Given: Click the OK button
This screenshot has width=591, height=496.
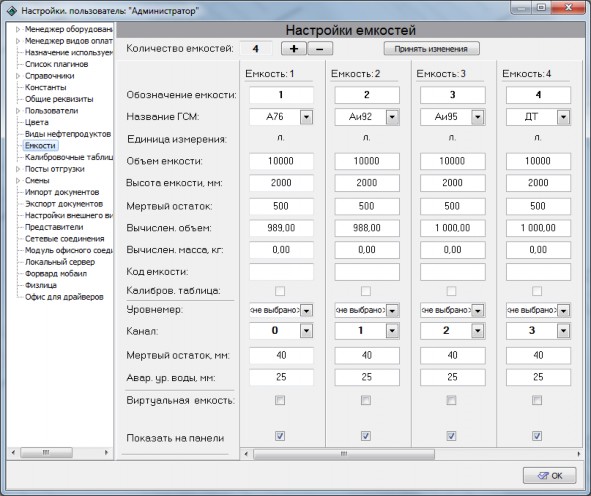Looking at the screenshot, I should pos(550,476).
